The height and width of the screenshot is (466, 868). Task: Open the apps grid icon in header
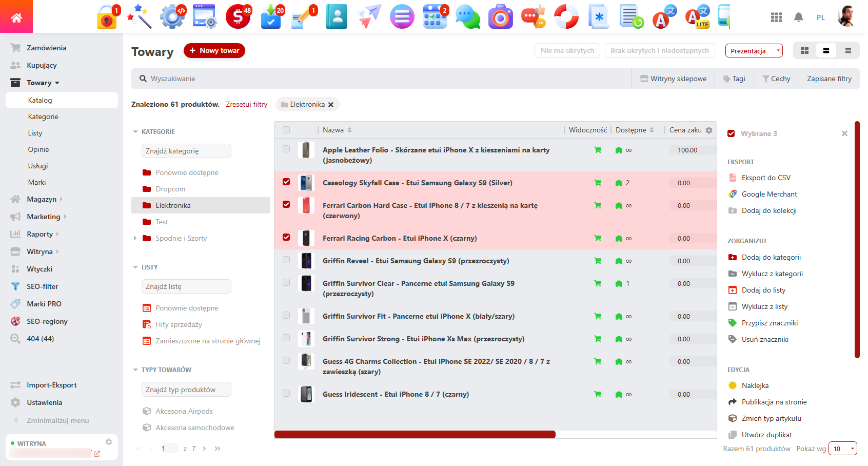[776, 17]
